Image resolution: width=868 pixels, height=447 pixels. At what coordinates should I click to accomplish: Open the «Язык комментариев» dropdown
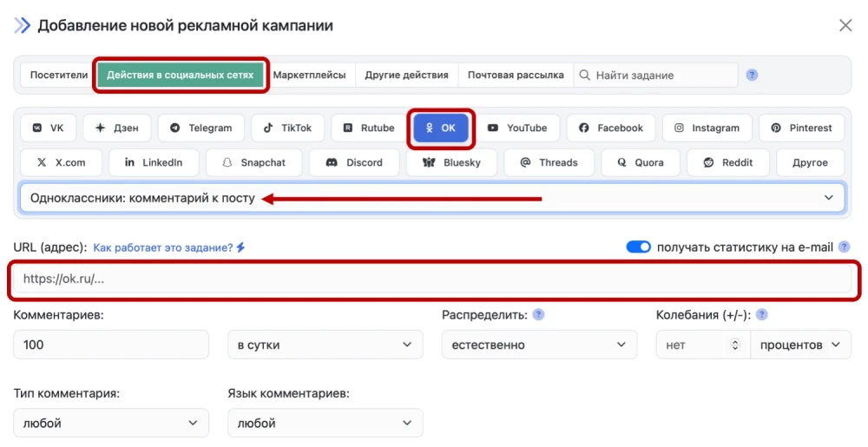pyautogui.click(x=325, y=423)
